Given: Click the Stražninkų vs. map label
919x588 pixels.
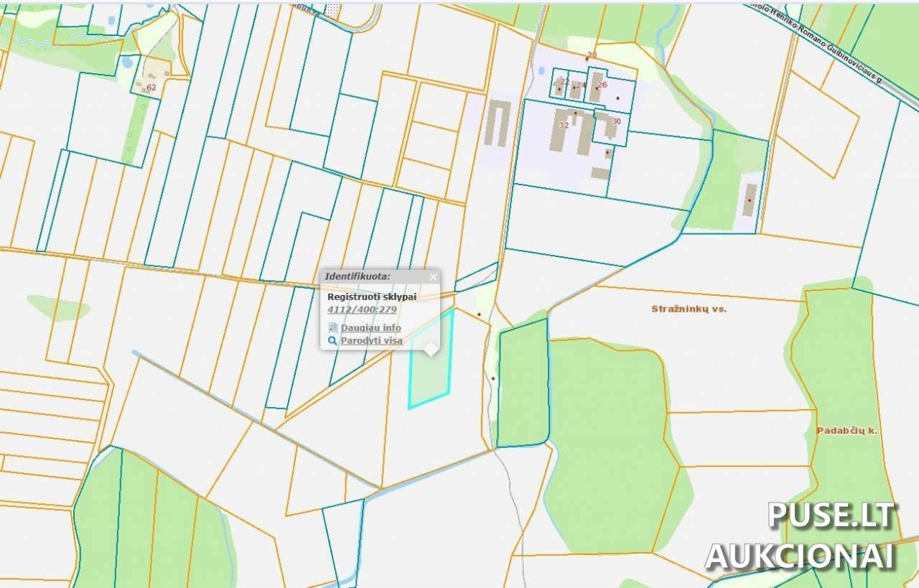Looking at the screenshot, I should pos(689,308).
